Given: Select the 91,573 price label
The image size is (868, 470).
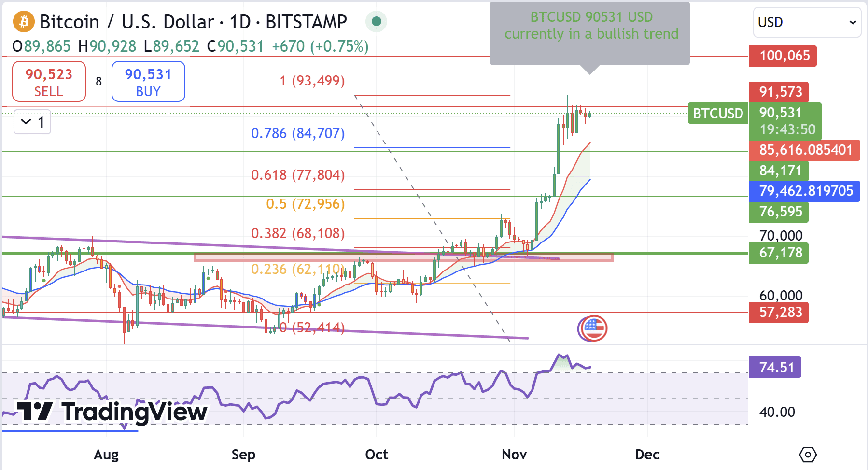Looking at the screenshot, I should point(779,92).
